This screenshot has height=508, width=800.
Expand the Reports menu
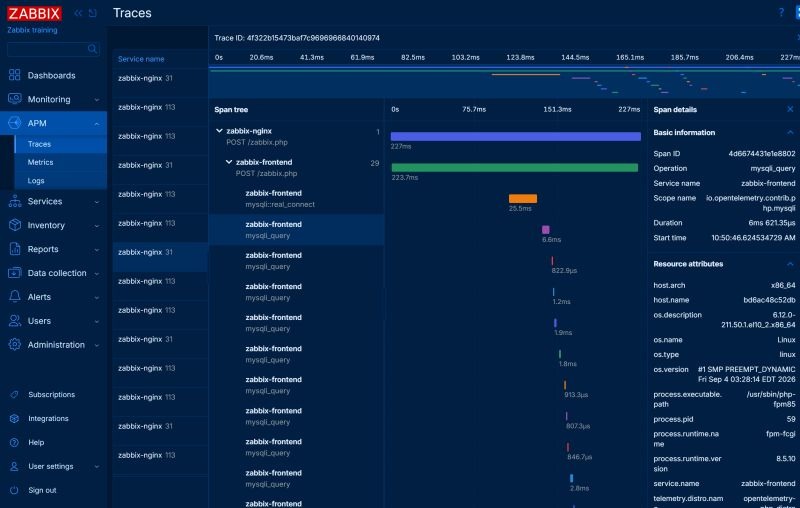[x=97, y=250]
